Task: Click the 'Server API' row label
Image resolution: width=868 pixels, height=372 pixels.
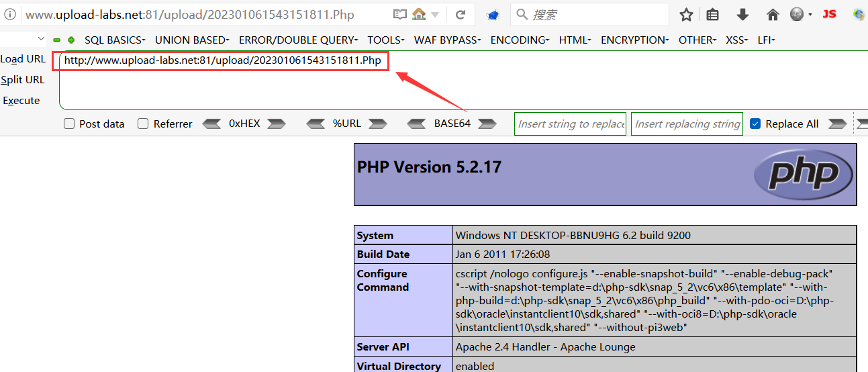Action: tap(383, 347)
